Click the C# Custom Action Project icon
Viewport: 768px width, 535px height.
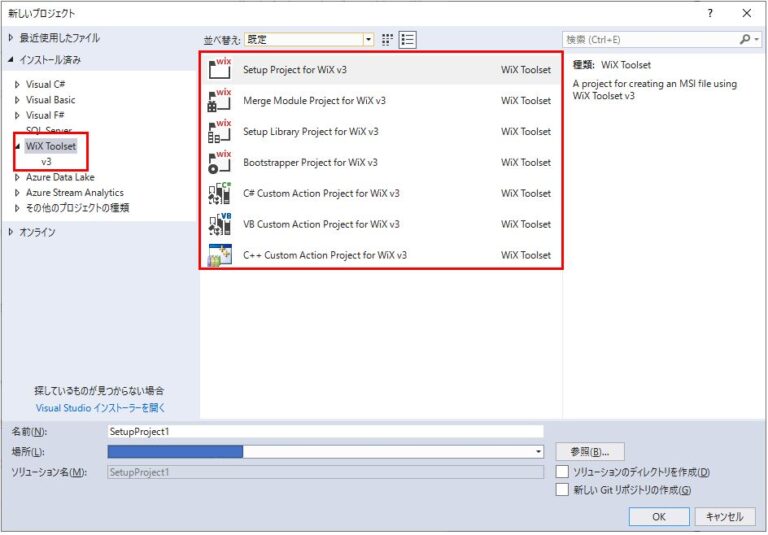(x=220, y=193)
